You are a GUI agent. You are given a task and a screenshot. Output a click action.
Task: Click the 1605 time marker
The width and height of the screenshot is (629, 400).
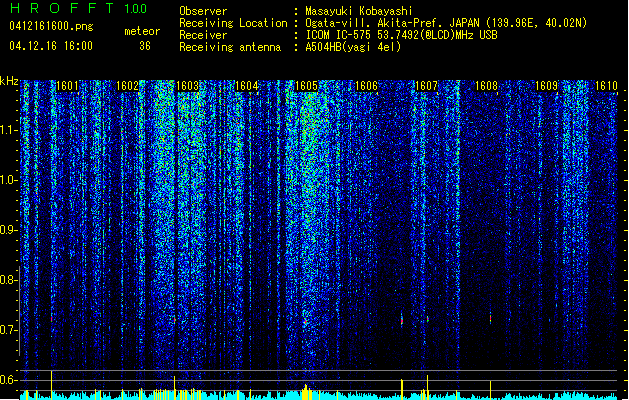point(306,86)
